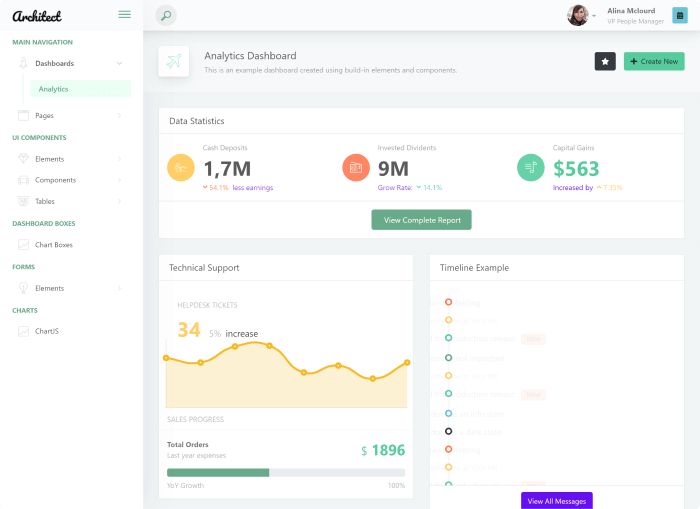
Task: Open the Components sidebar menu
Action: tap(71, 180)
